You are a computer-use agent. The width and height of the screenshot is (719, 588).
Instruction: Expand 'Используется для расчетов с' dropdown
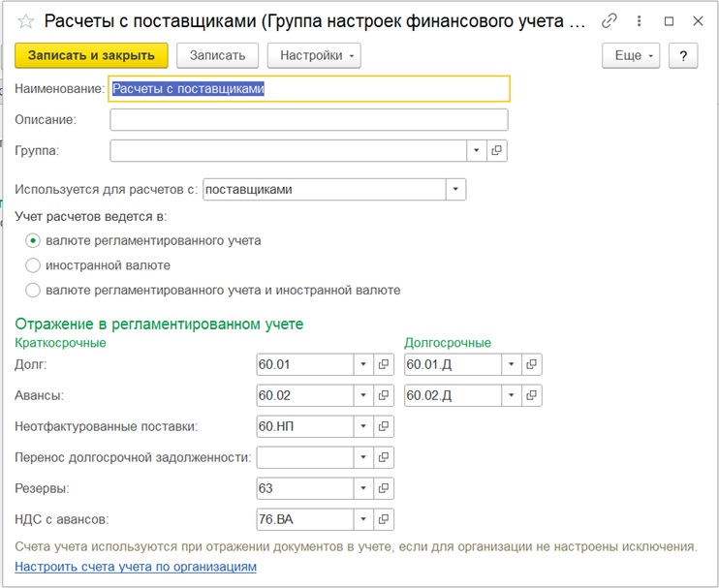[455, 190]
